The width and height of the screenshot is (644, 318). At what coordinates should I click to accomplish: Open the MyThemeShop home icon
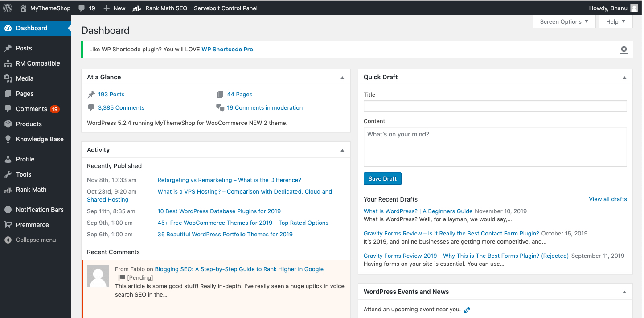point(23,8)
